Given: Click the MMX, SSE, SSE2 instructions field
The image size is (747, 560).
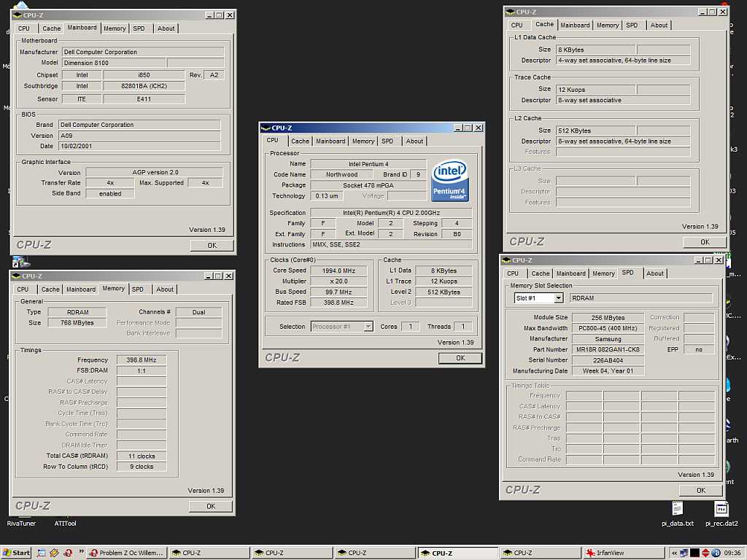Looking at the screenshot, I should [x=391, y=245].
